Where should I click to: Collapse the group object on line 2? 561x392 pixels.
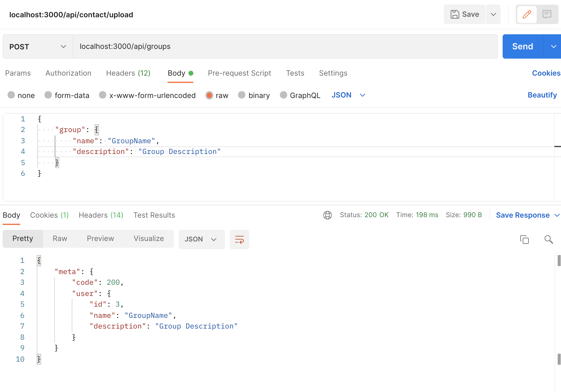coord(97,130)
